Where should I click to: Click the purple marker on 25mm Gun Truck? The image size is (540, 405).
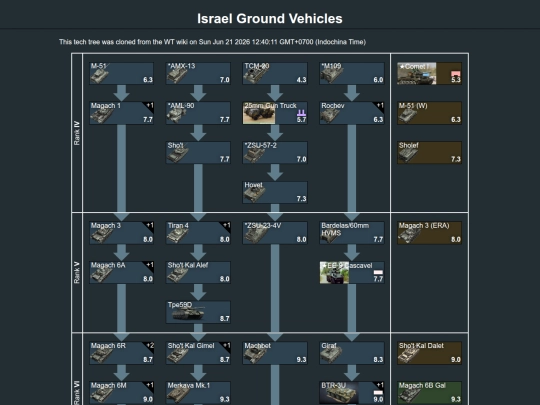[301, 113]
